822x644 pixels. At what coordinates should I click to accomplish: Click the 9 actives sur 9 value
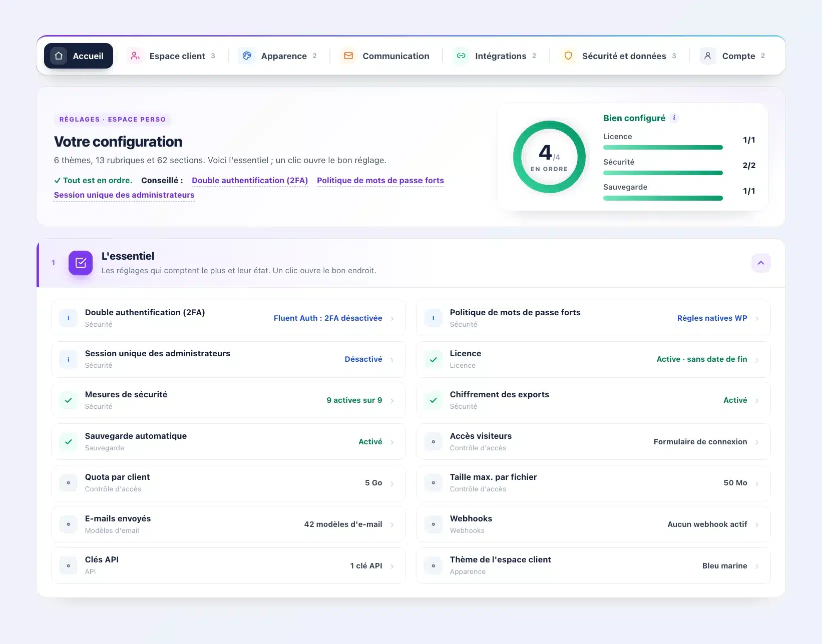354,400
